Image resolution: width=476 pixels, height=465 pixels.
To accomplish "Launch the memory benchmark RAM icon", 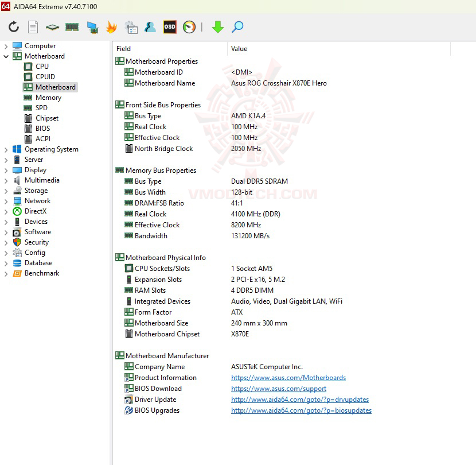I will pos(72,27).
